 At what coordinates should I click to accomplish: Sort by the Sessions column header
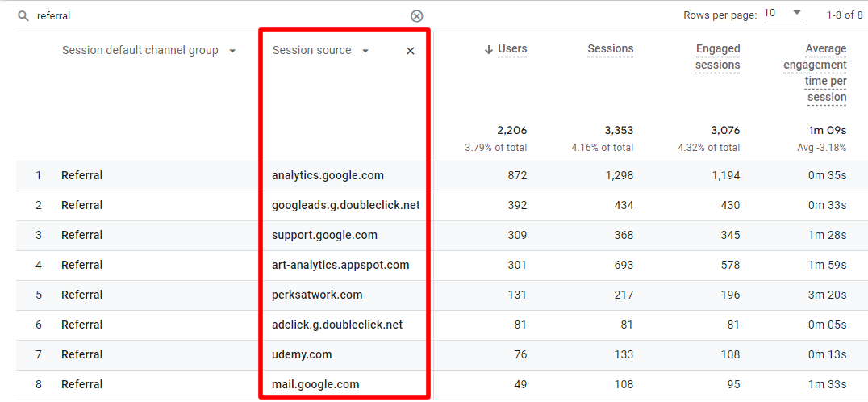coord(610,49)
